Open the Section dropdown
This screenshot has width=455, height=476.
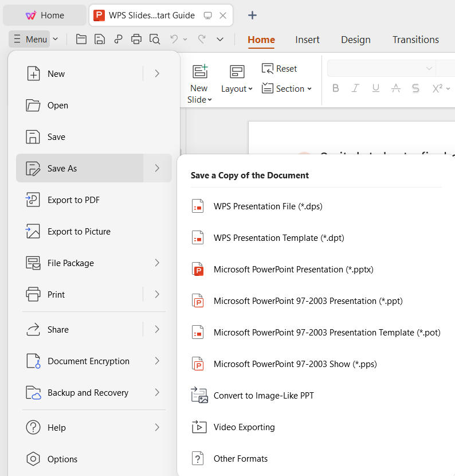click(x=287, y=89)
